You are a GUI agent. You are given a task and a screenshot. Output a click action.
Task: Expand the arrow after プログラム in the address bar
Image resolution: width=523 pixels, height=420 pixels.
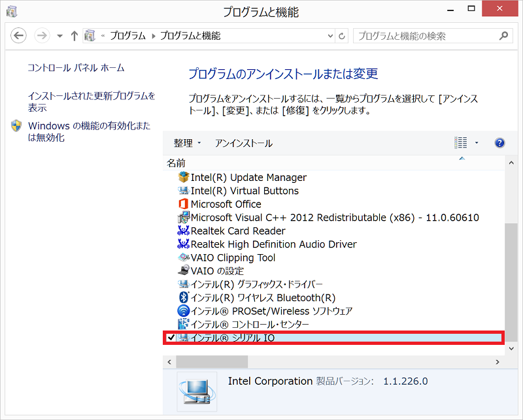154,36
